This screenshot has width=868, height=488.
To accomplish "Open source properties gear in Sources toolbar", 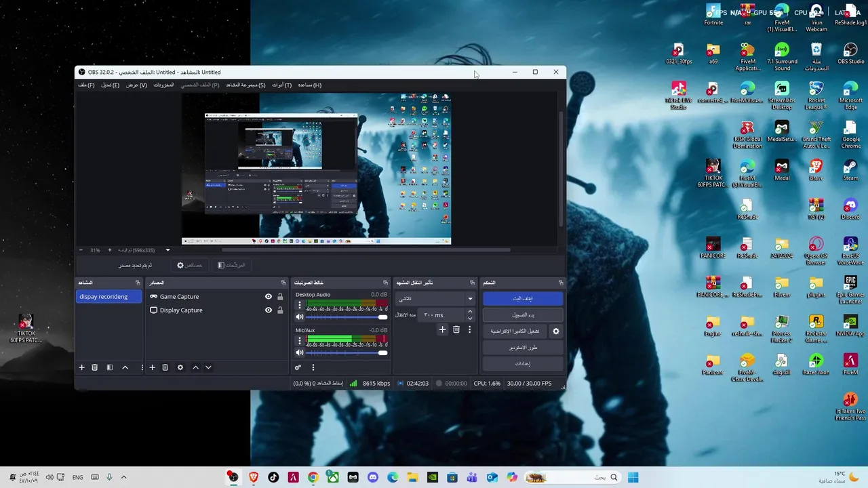I will [x=180, y=367].
